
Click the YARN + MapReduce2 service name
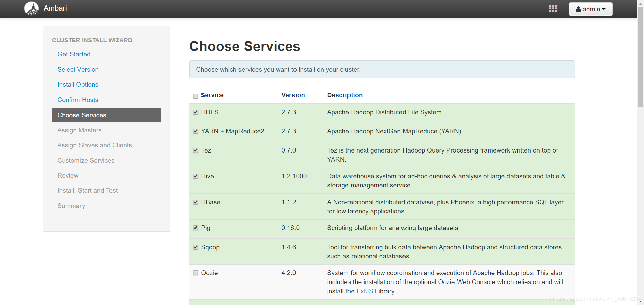[x=232, y=131]
